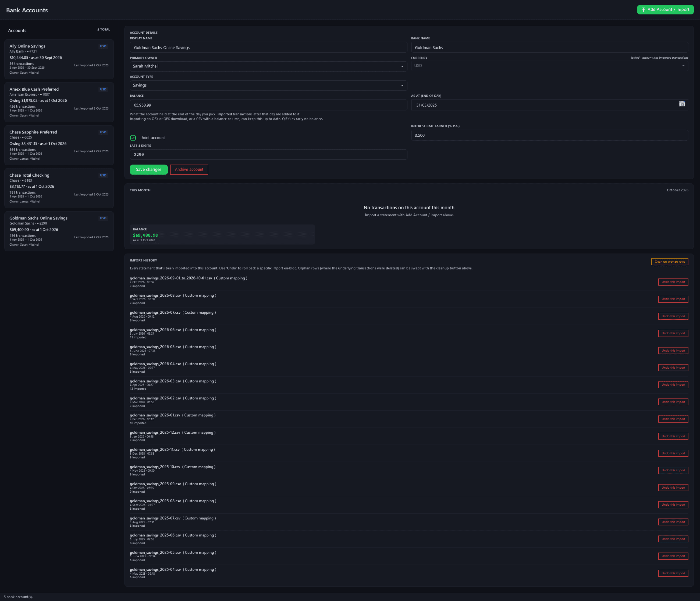The height and width of the screenshot is (601, 700).
Task: Edit the Bank Name field
Action: coord(549,47)
